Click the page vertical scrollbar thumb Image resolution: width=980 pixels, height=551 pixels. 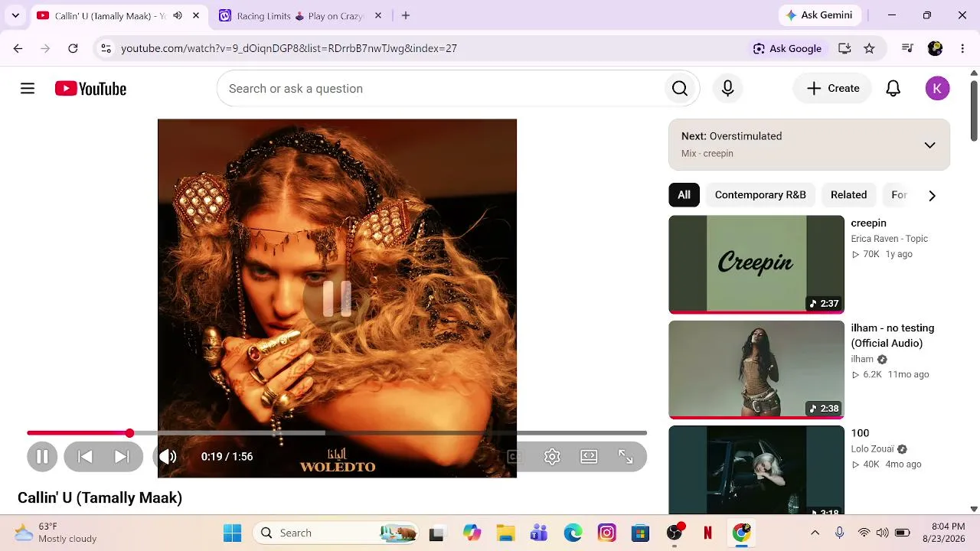click(x=974, y=109)
